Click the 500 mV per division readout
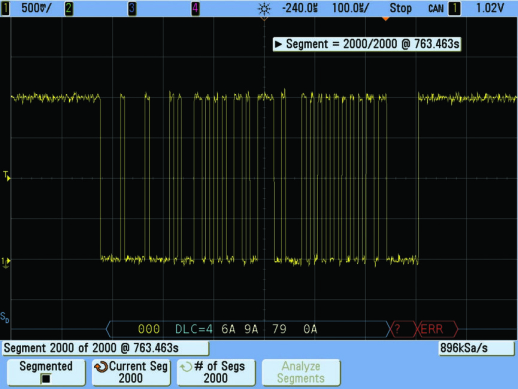This screenshot has height=389, width=518. (x=36, y=8)
